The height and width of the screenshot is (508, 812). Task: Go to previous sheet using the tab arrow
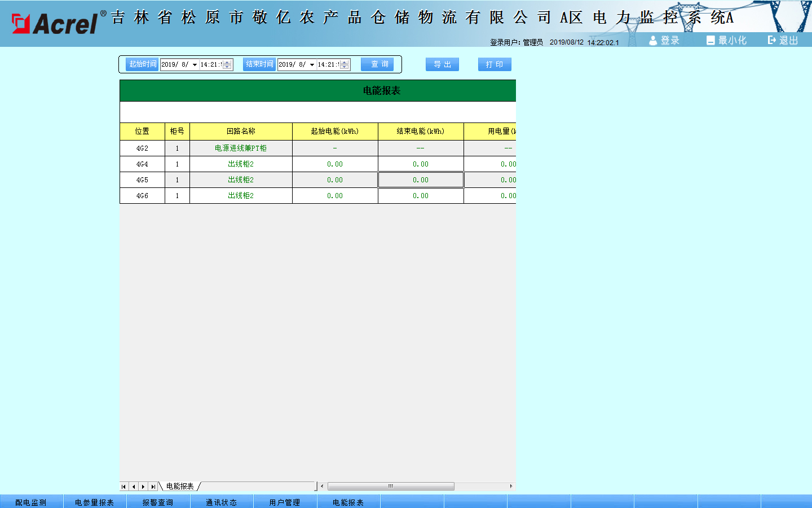(x=134, y=487)
